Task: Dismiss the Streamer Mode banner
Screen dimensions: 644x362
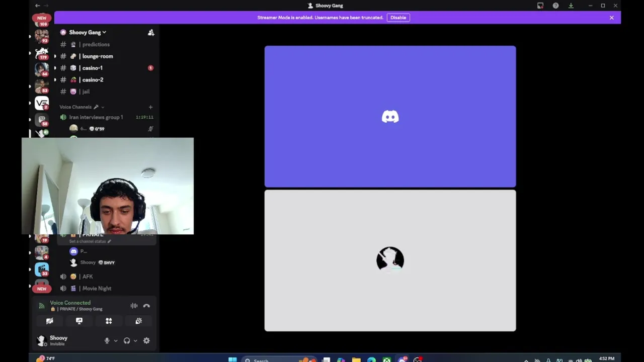Action: [611, 18]
